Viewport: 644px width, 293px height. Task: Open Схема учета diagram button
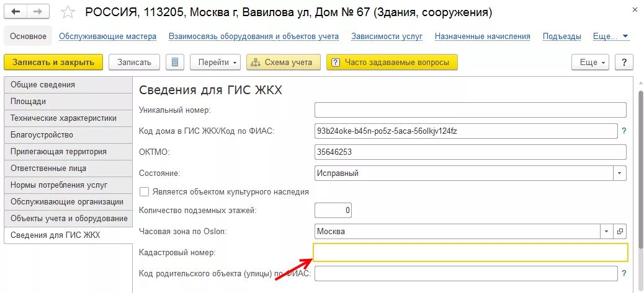(x=284, y=63)
